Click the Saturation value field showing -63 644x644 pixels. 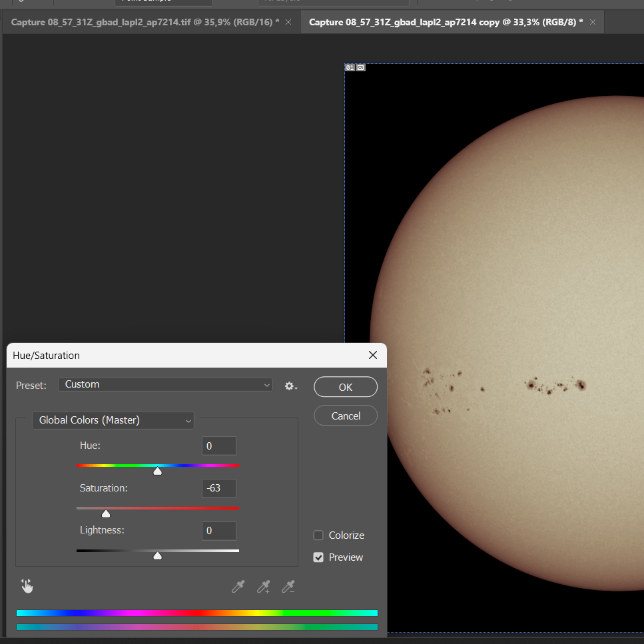tap(219, 488)
